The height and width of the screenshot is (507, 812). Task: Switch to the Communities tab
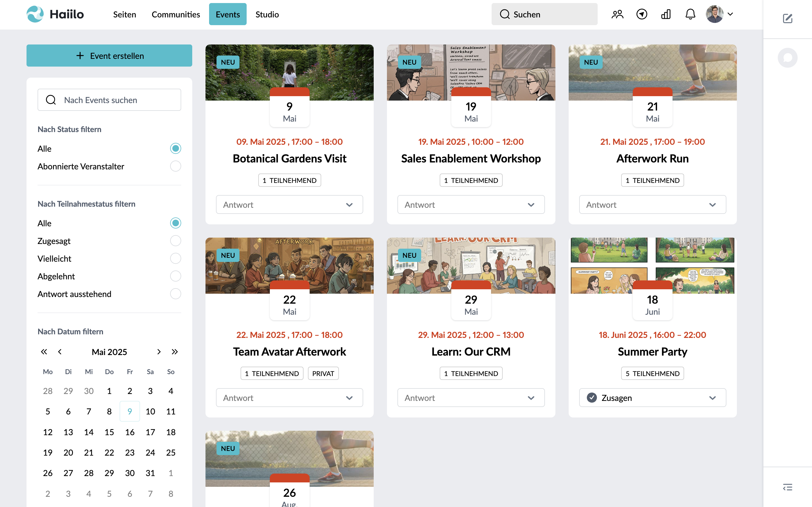[x=176, y=14]
